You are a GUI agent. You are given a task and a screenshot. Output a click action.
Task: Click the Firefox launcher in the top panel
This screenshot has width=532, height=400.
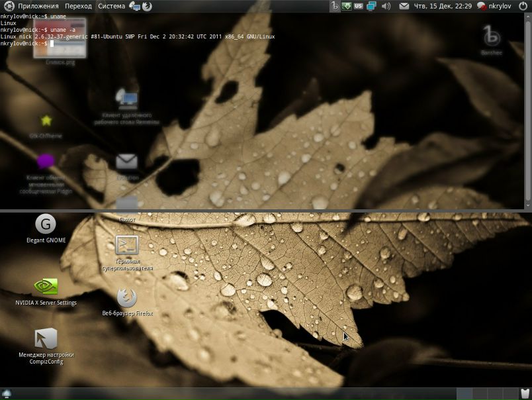coord(147,6)
